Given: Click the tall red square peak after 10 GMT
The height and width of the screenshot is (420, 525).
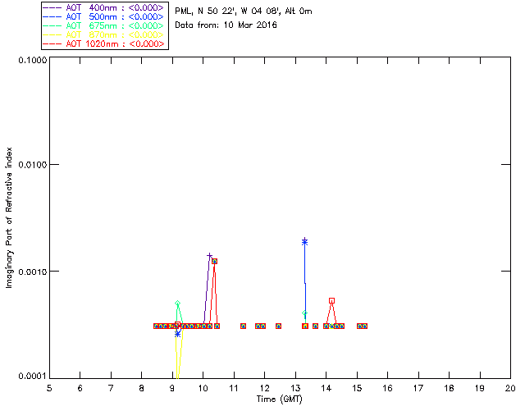Looking at the screenshot, I should pos(215,261).
